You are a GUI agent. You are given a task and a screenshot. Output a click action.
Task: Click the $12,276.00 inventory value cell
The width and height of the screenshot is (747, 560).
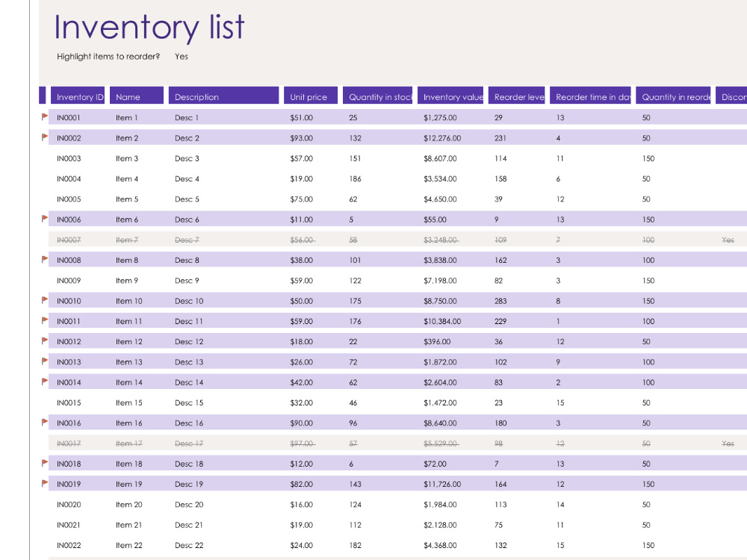442,137
